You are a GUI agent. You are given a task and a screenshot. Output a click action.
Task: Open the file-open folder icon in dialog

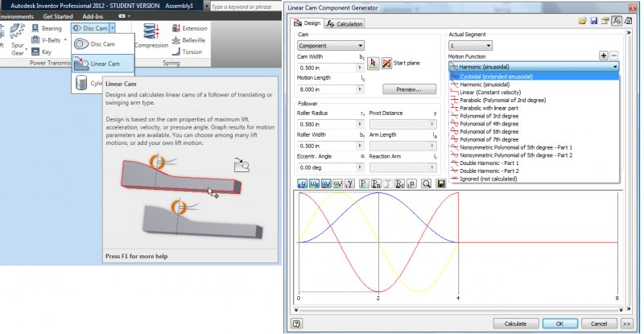(582, 21)
